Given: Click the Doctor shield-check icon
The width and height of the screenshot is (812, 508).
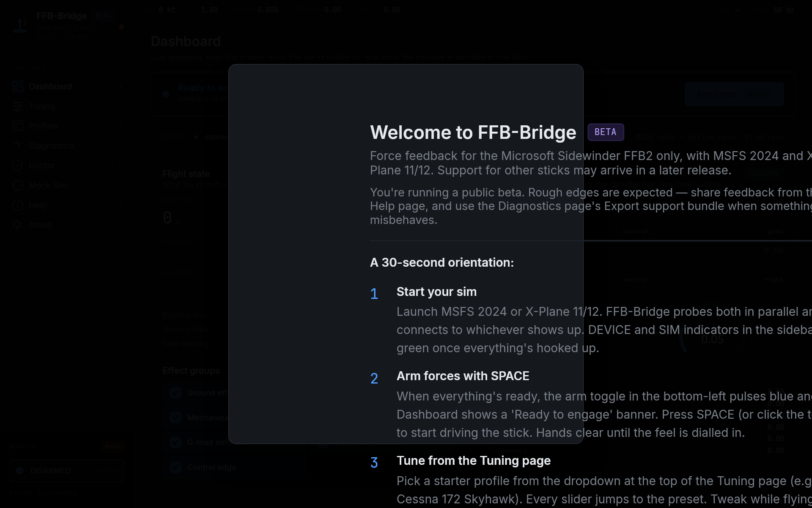Looking at the screenshot, I should coord(17,166).
